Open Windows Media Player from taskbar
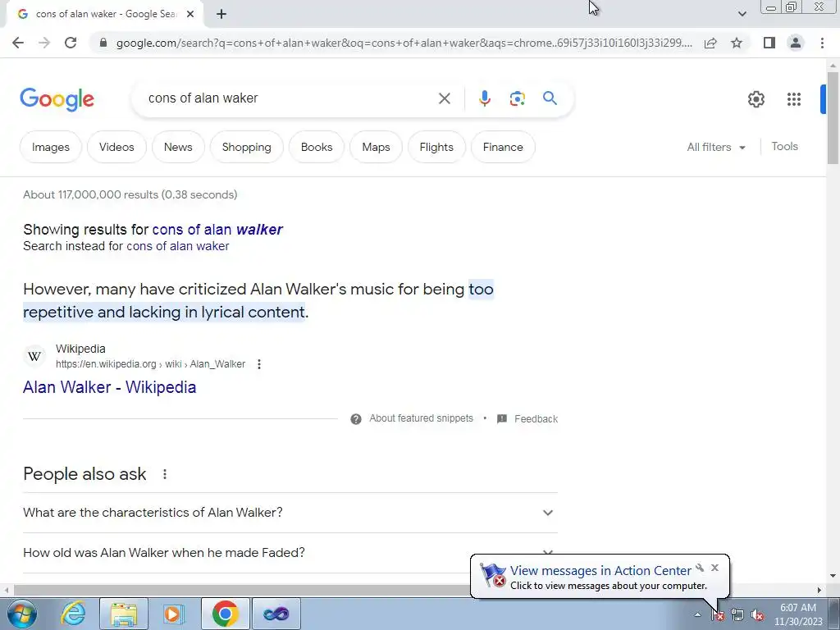Image resolution: width=840 pixels, height=630 pixels. pyautogui.click(x=174, y=614)
